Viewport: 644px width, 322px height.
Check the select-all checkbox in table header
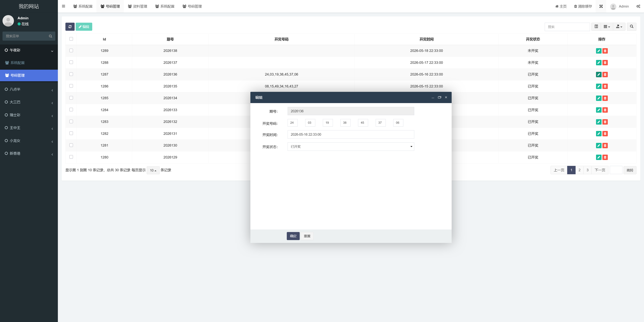(x=71, y=39)
